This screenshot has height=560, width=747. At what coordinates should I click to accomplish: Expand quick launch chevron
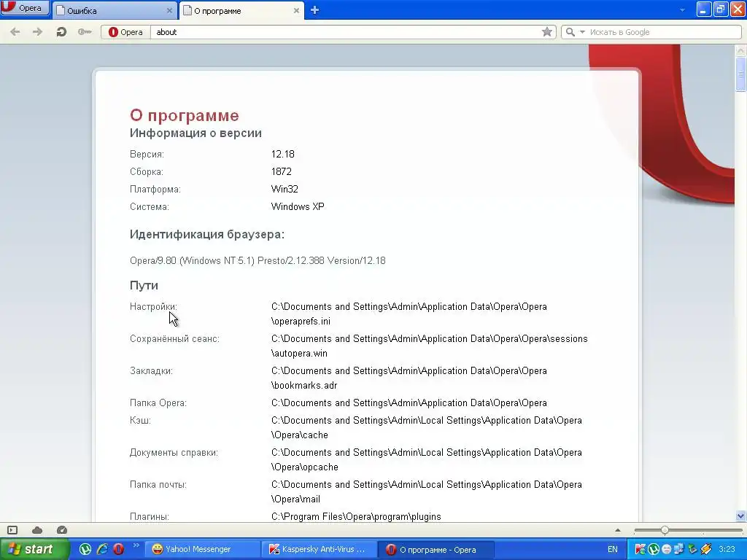[x=136, y=545]
